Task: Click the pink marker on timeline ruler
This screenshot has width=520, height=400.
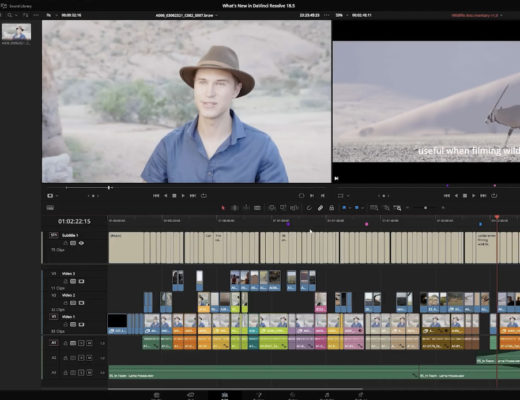Action: click(x=366, y=224)
